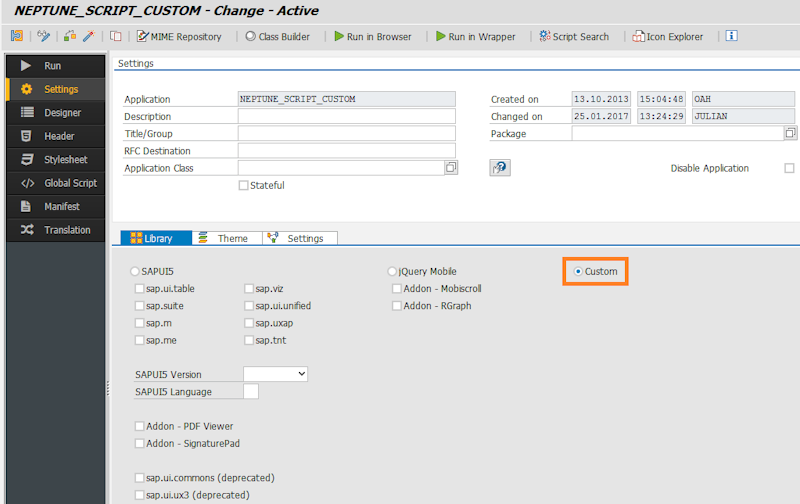The image size is (800, 504).
Task: Open MIME Repository
Action: point(179,37)
